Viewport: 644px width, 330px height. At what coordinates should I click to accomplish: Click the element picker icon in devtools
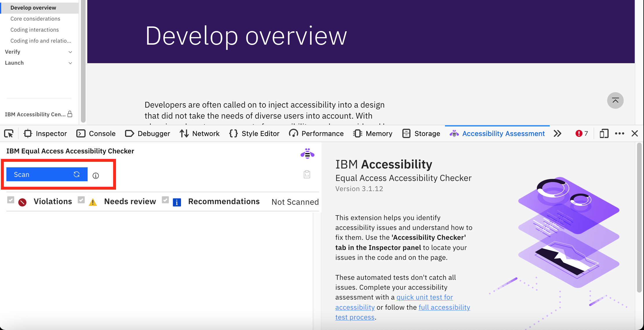pos(9,134)
